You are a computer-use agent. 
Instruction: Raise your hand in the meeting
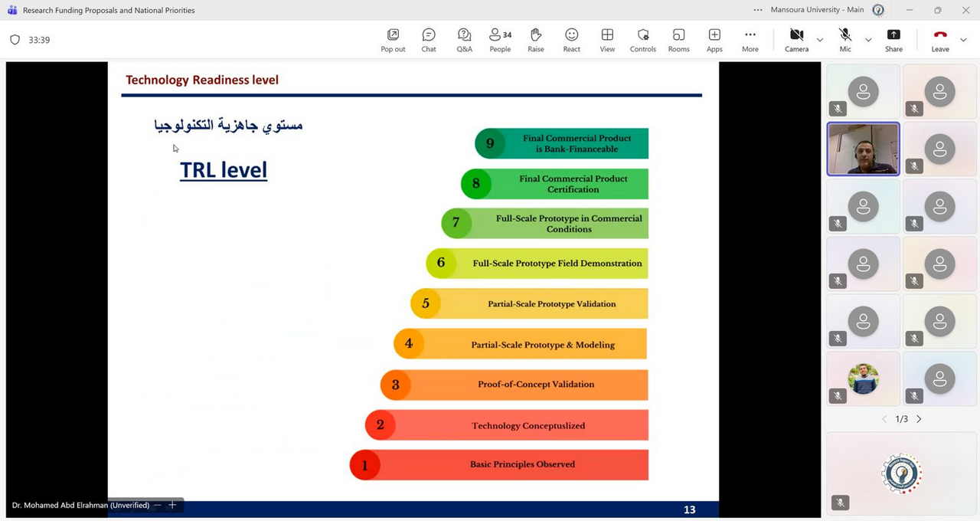pos(536,40)
